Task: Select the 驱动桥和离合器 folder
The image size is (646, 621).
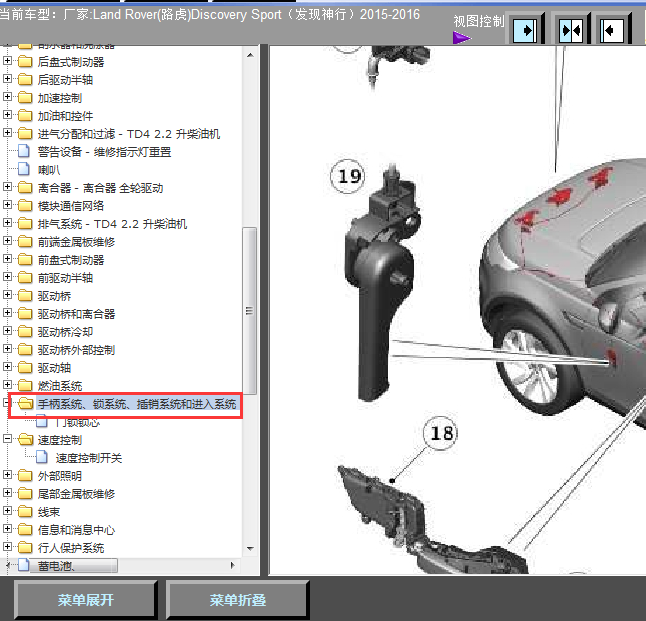Action: 76,314
